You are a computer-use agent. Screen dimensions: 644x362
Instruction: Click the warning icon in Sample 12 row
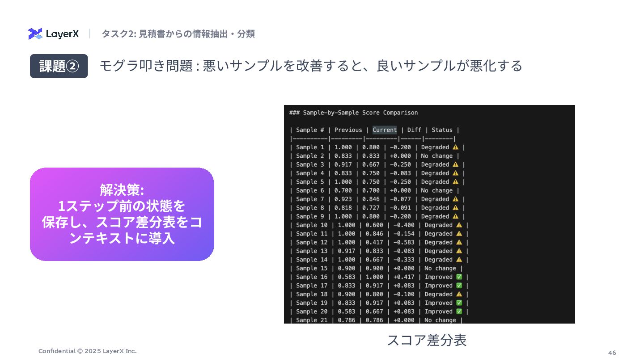click(459, 242)
